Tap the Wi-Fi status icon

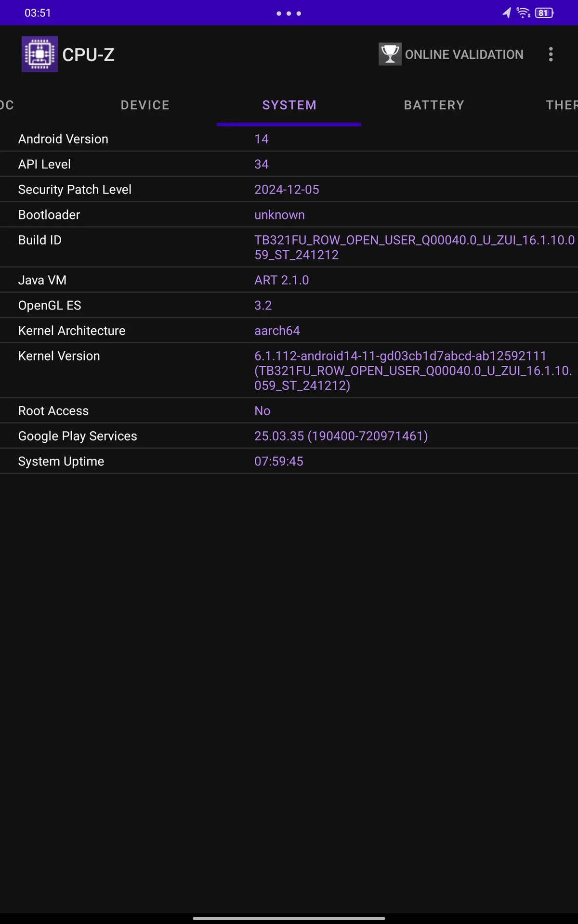(523, 13)
